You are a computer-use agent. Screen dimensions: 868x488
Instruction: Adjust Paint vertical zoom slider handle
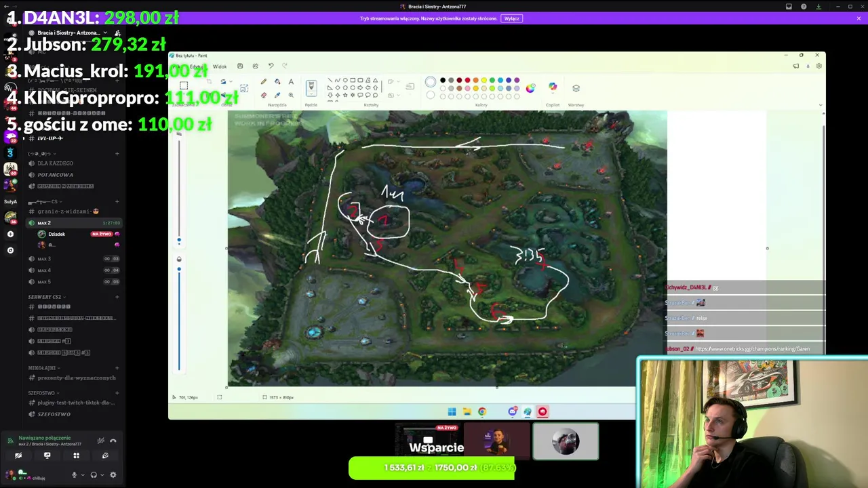[179, 241]
